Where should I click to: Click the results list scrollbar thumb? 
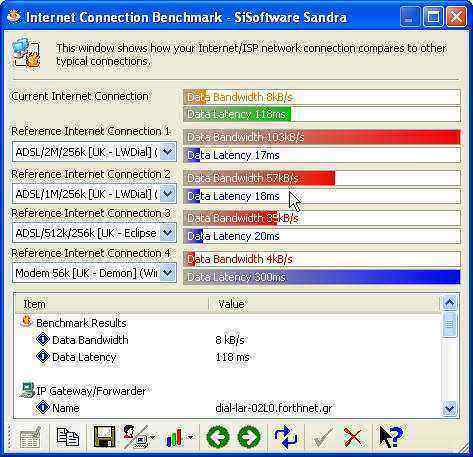point(449,324)
